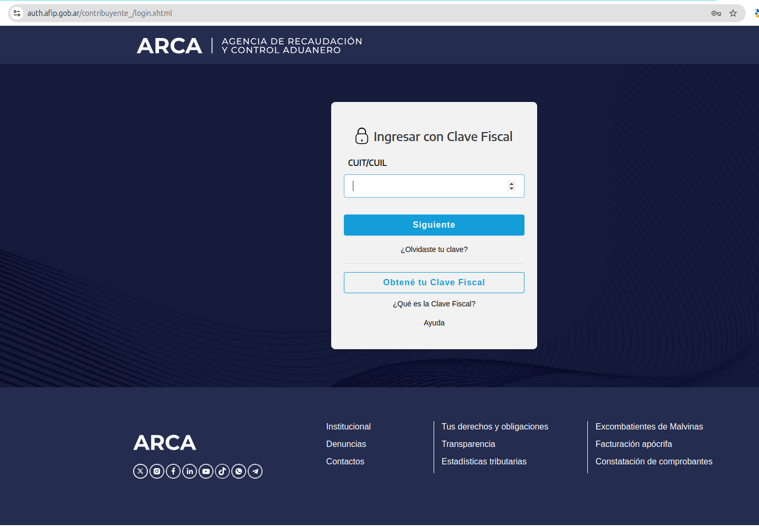This screenshot has height=532, width=759.
Task: Click the Siguiente button
Action: [434, 225]
